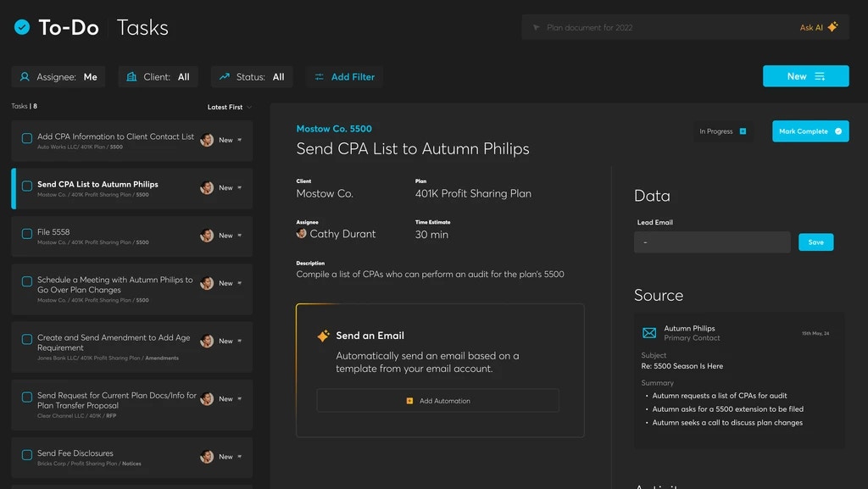Click the Lead Email input field

711,242
